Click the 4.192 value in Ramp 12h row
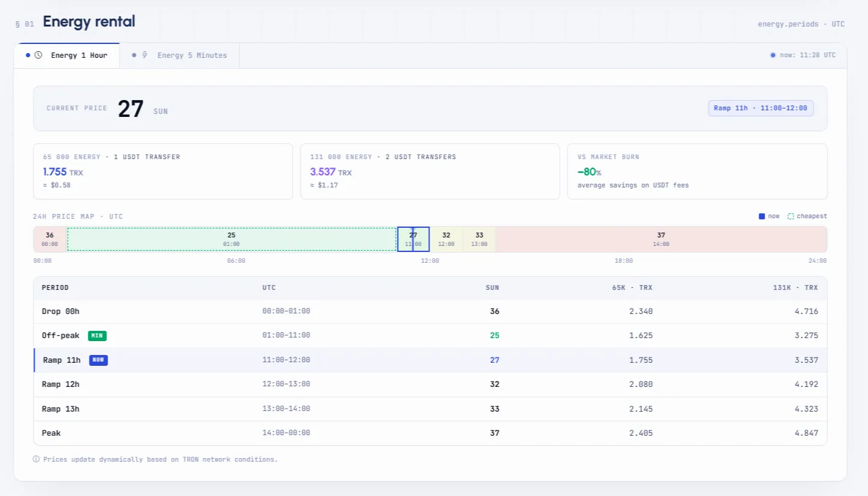The height and width of the screenshot is (496, 868). (x=807, y=385)
